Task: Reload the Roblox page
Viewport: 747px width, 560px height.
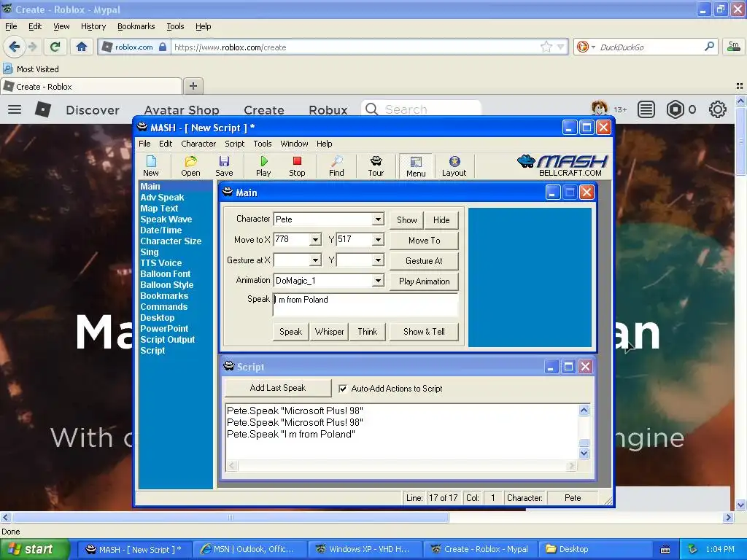Action: 55,47
